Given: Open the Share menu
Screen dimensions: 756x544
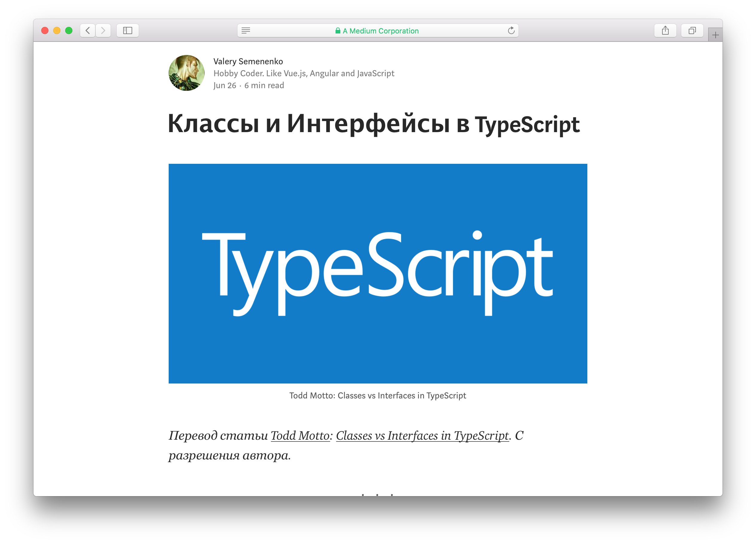Looking at the screenshot, I should click(x=665, y=31).
